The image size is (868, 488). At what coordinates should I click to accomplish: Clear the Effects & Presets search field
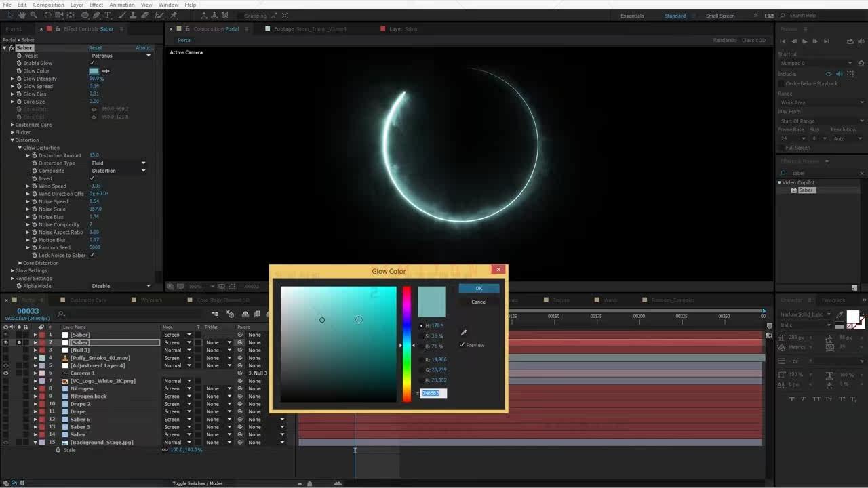[862, 173]
